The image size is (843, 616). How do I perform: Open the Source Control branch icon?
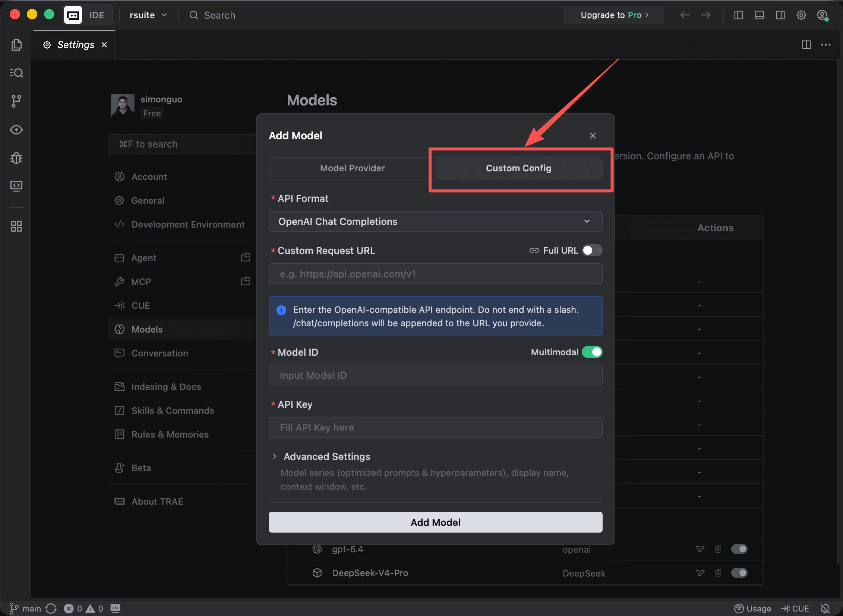(16, 101)
